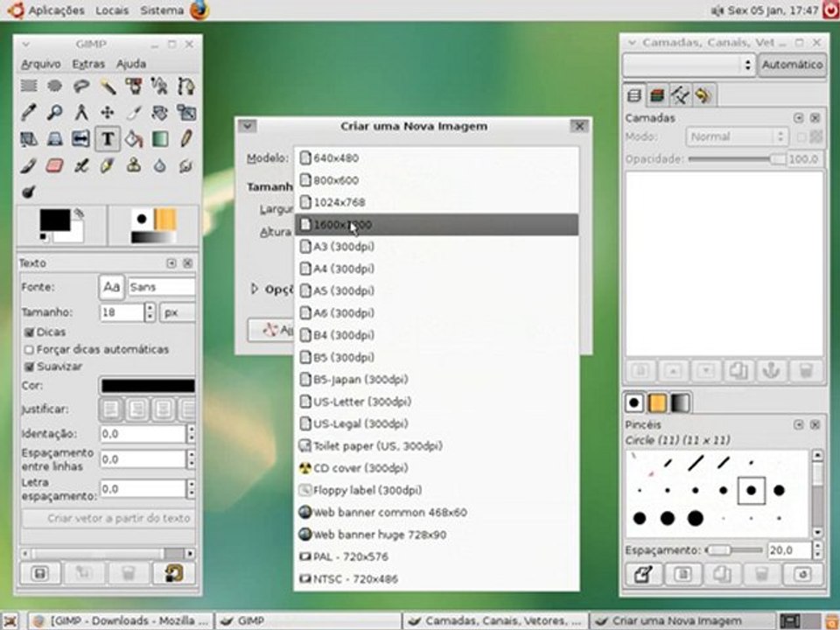Image resolution: width=840 pixels, height=630 pixels.
Task: Open the Sistema menu
Action: (162, 10)
